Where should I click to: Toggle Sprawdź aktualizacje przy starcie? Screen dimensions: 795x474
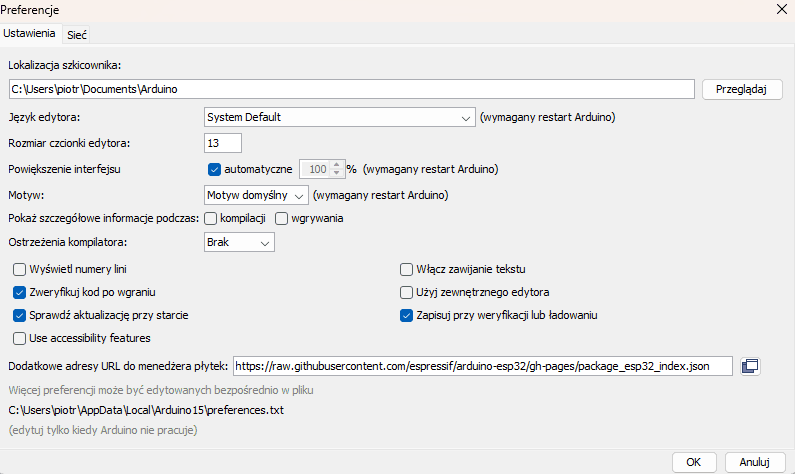pyautogui.click(x=19, y=315)
